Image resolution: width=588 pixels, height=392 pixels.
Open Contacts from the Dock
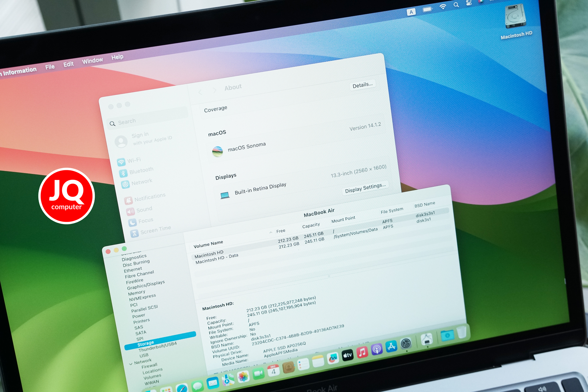click(288, 367)
